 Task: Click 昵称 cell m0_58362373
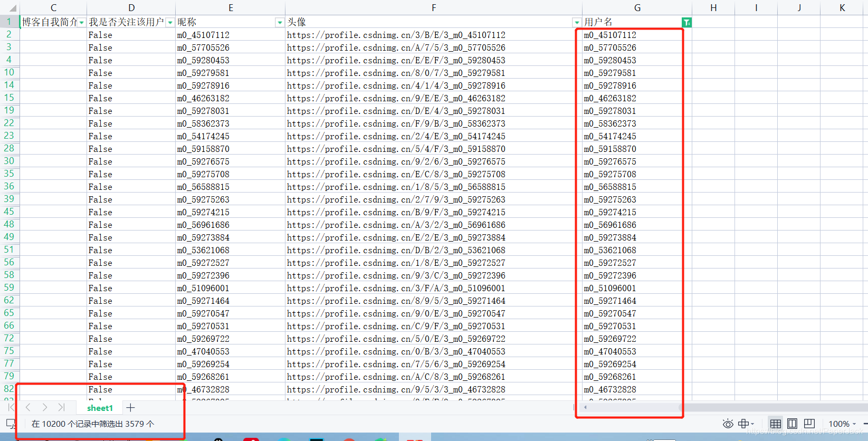click(x=230, y=123)
